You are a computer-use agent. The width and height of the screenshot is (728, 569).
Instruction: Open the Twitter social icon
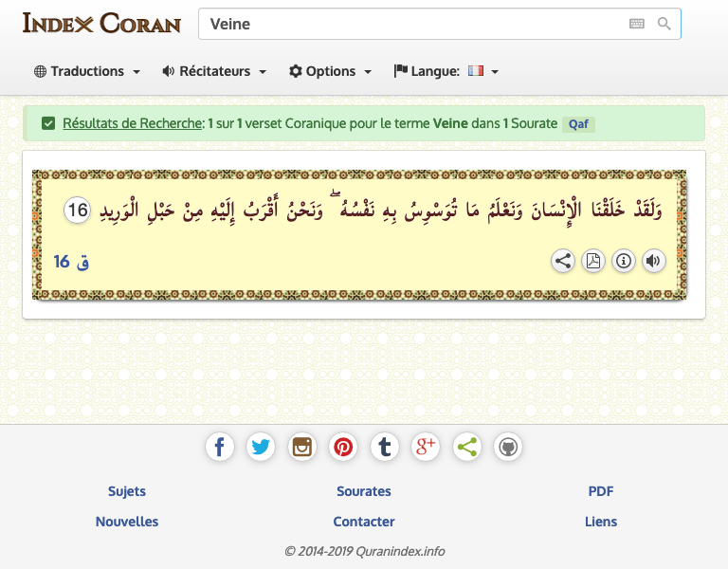coord(261,447)
